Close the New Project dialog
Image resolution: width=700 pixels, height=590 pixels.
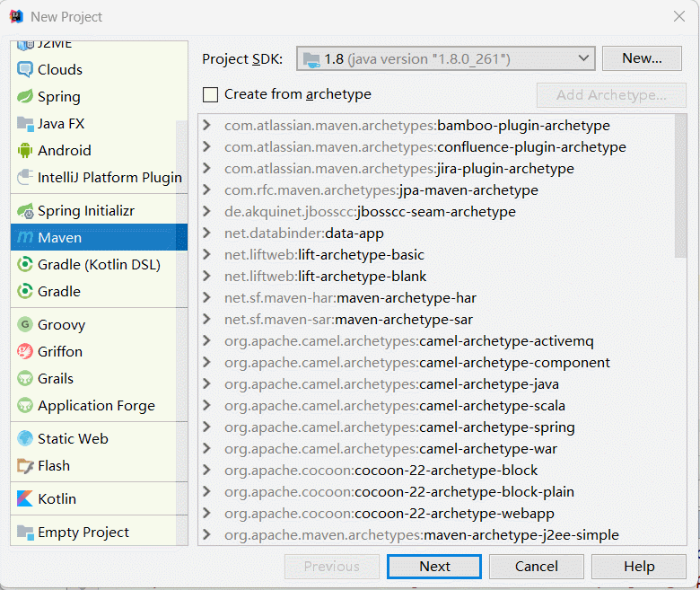[679, 17]
